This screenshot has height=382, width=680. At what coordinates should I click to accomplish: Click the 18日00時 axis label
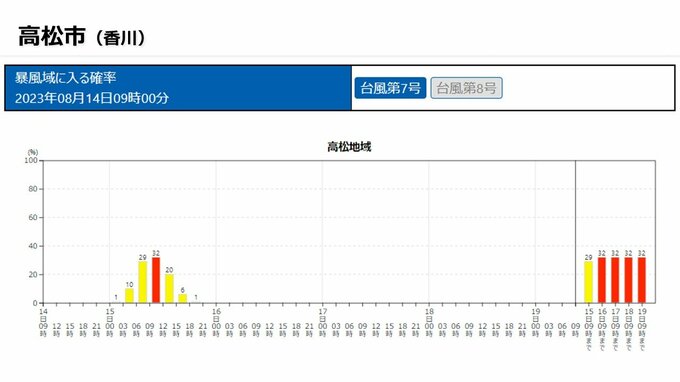[x=429, y=323]
